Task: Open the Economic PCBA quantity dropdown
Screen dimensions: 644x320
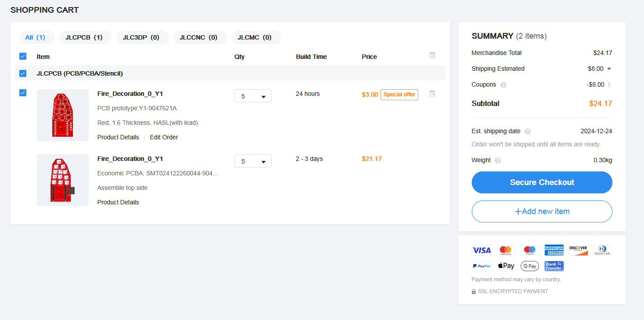Action: tap(253, 161)
